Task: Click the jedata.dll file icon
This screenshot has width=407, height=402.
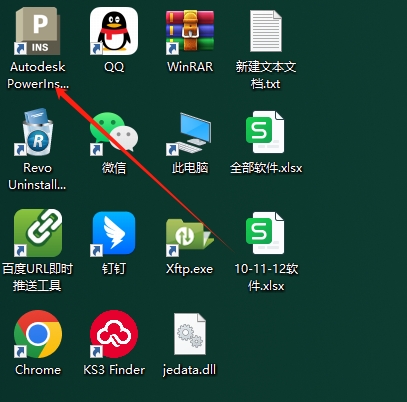Action: pos(190,334)
